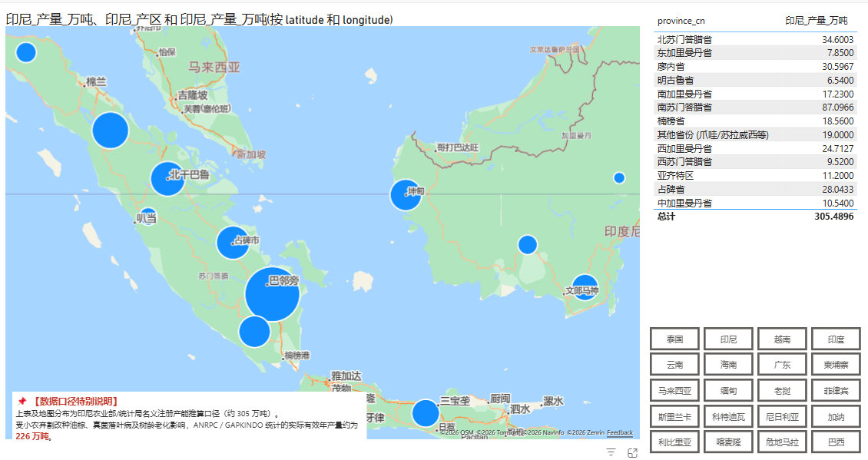Select table row 楠榜省
868x460 pixels.
coord(755,121)
